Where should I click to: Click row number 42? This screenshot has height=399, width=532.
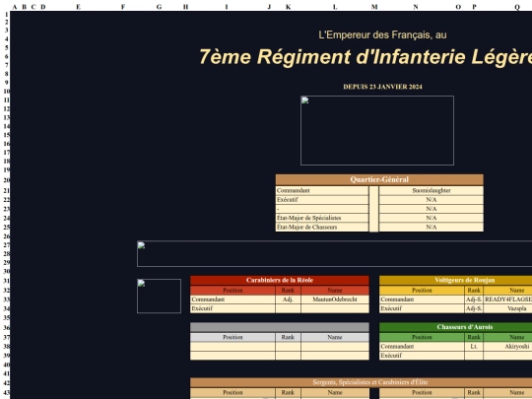(7, 383)
